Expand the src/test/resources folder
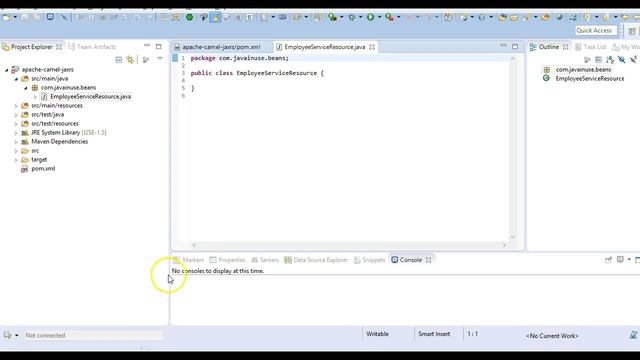 16,124
